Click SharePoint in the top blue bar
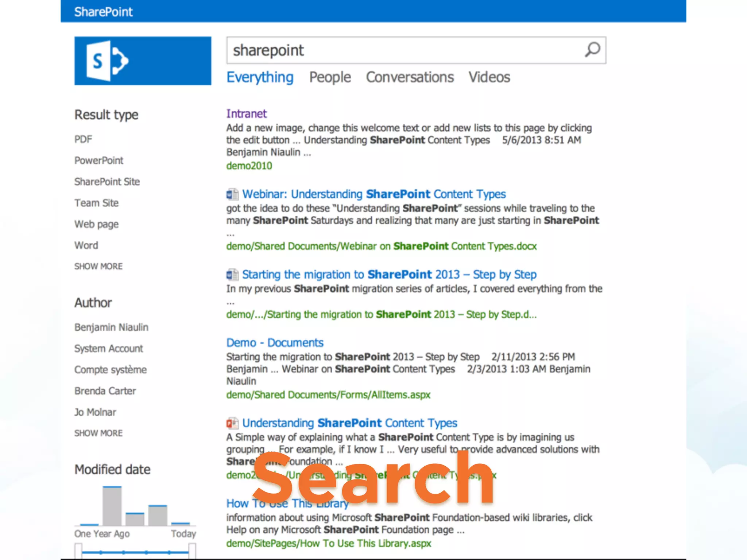Screen dimensions: 747x560 [x=103, y=12]
